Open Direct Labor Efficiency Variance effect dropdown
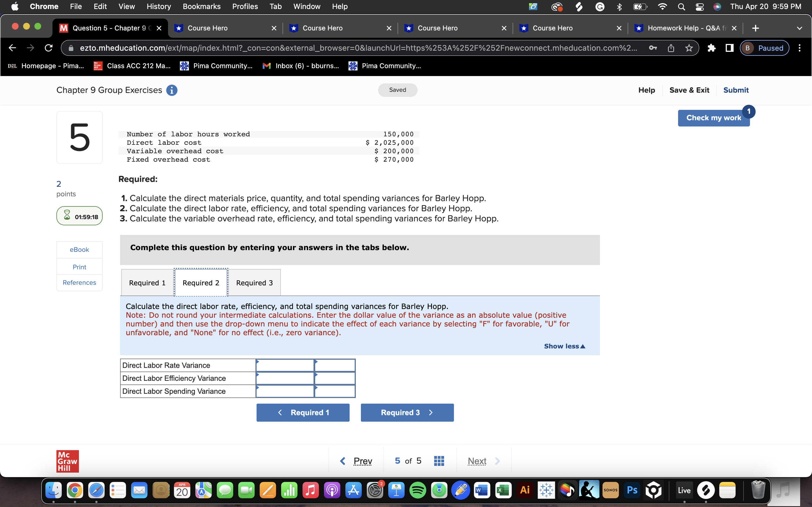This screenshot has height=507, width=812. pos(335,378)
